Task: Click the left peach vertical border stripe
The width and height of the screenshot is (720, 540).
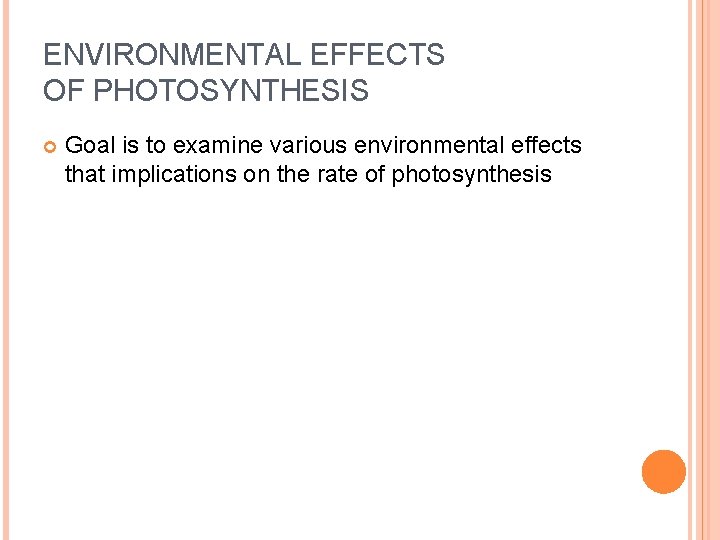Action: [4, 270]
